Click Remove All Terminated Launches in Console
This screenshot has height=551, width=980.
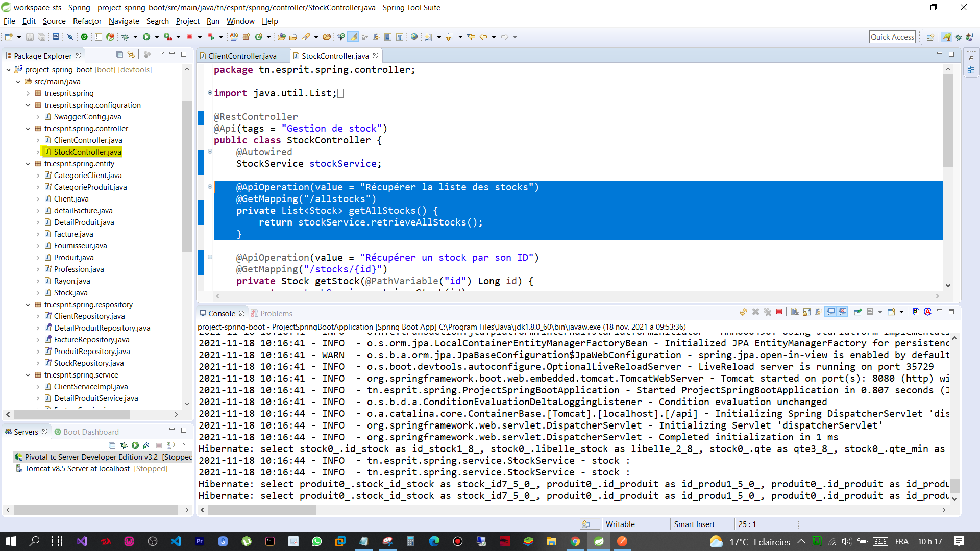click(x=767, y=312)
